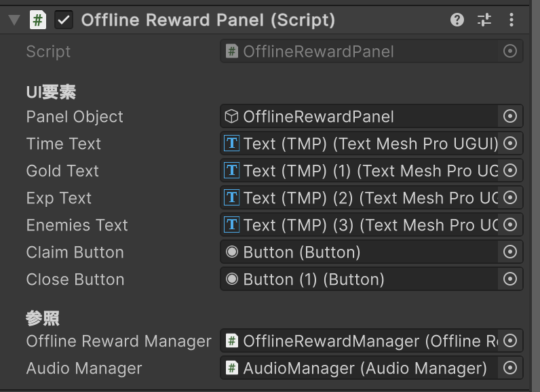The height and width of the screenshot is (392, 540).
Task: Click the object picker for Audio Manager
Action: point(510,368)
